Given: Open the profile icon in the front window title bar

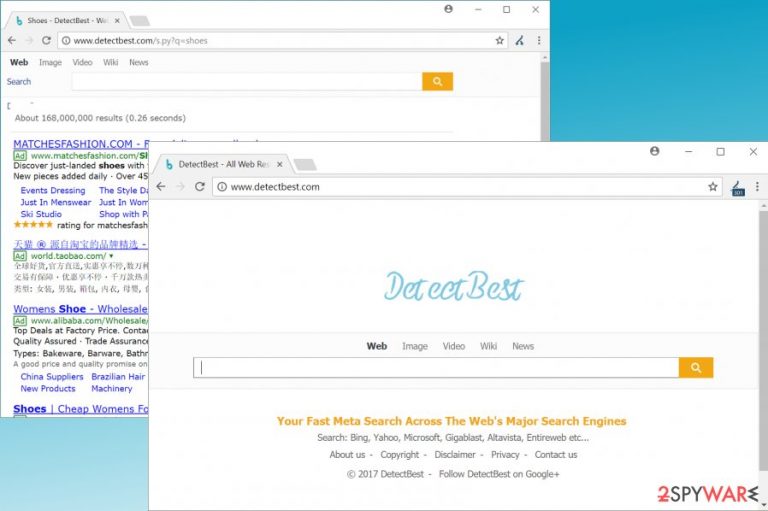Looking at the screenshot, I should [x=654, y=151].
